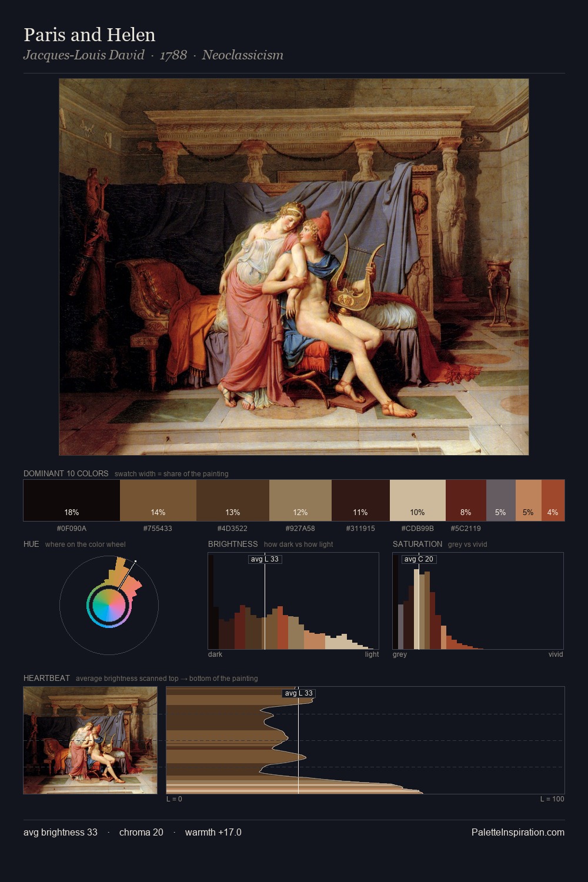Viewport: 588px width, 882px height.
Task: Click hex code #755433
Action: [x=158, y=529]
